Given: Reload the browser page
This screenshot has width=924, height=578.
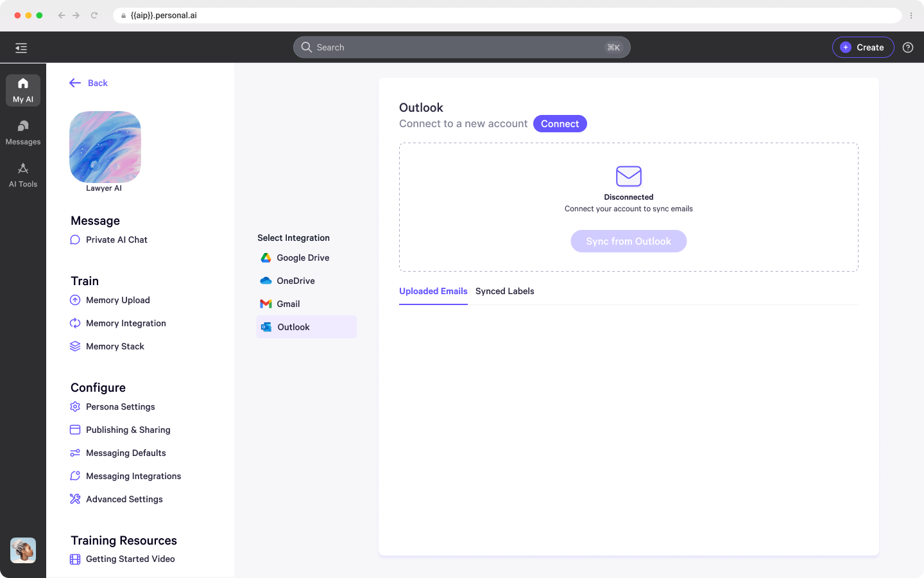Looking at the screenshot, I should click(x=94, y=15).
